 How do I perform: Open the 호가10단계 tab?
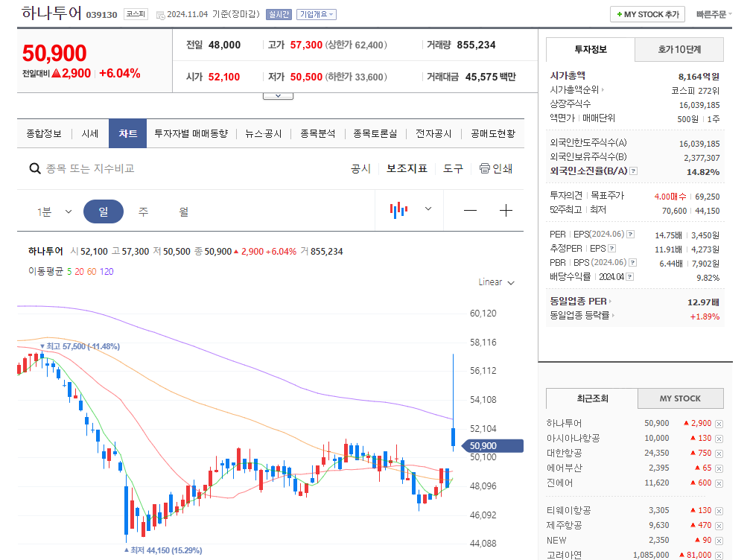(x=679, y=49)
